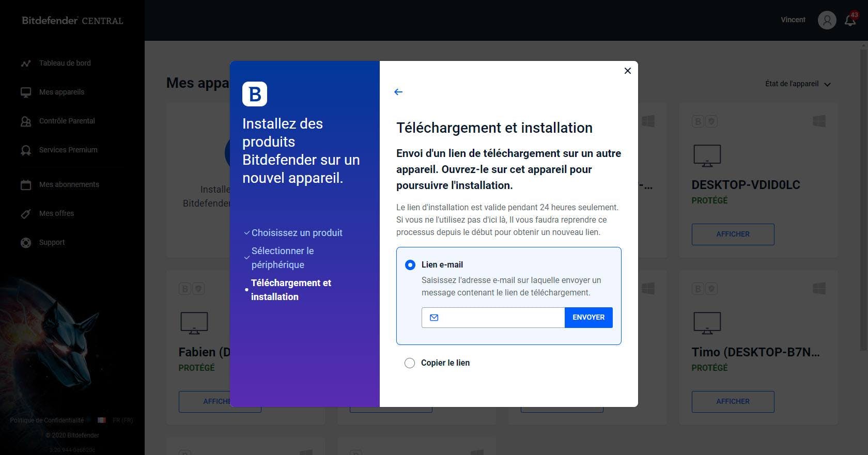Click Windows icon on Timo card

click(819, 288)
